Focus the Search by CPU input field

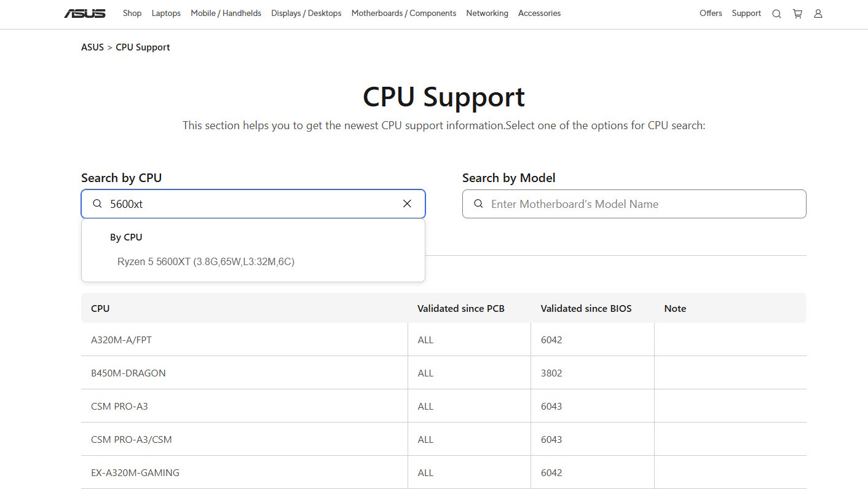253,204
